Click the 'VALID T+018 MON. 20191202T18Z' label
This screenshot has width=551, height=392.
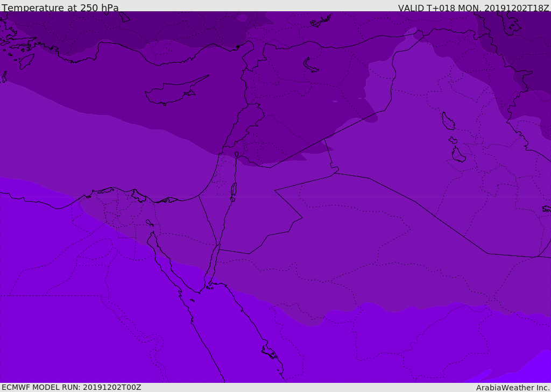coord(474,8)
